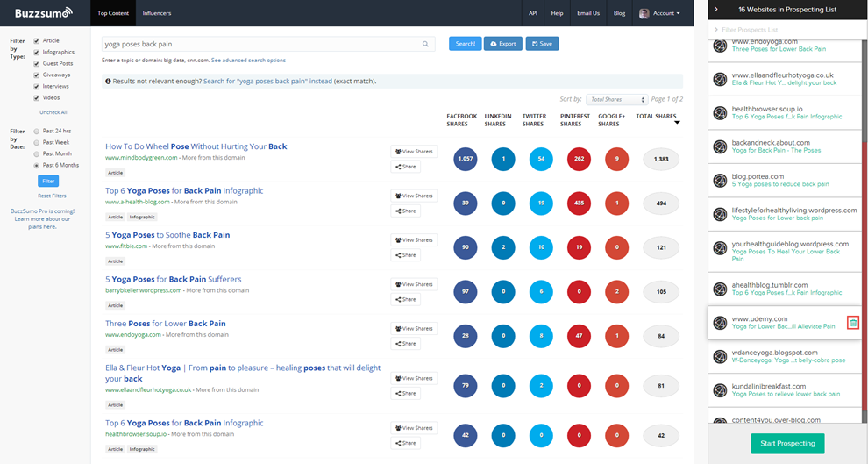The height and width of the screenshot is (464, 868).
Task: Open See advanced search options link
Action: (x=248, y=61)
